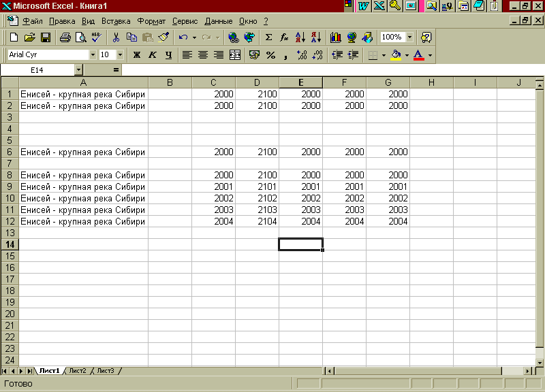The image size is (545, 392).
Task: Toggle bold Ж formatting
Action: coord(137,55)
